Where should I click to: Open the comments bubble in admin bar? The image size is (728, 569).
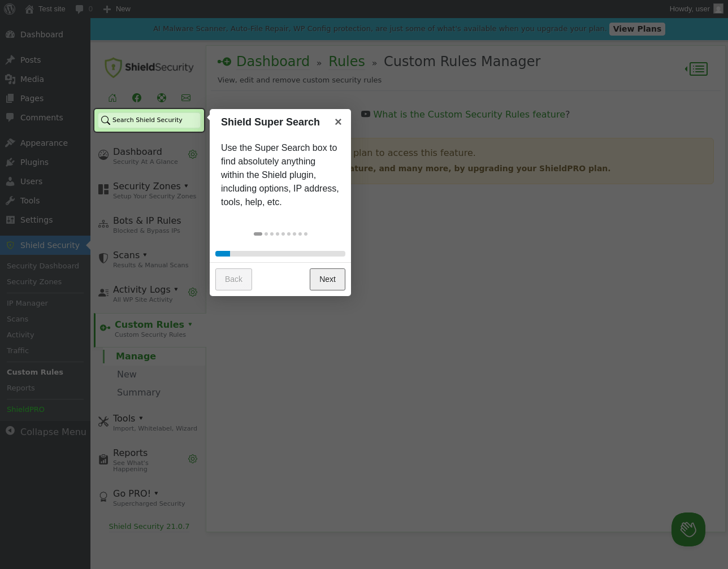84,9
